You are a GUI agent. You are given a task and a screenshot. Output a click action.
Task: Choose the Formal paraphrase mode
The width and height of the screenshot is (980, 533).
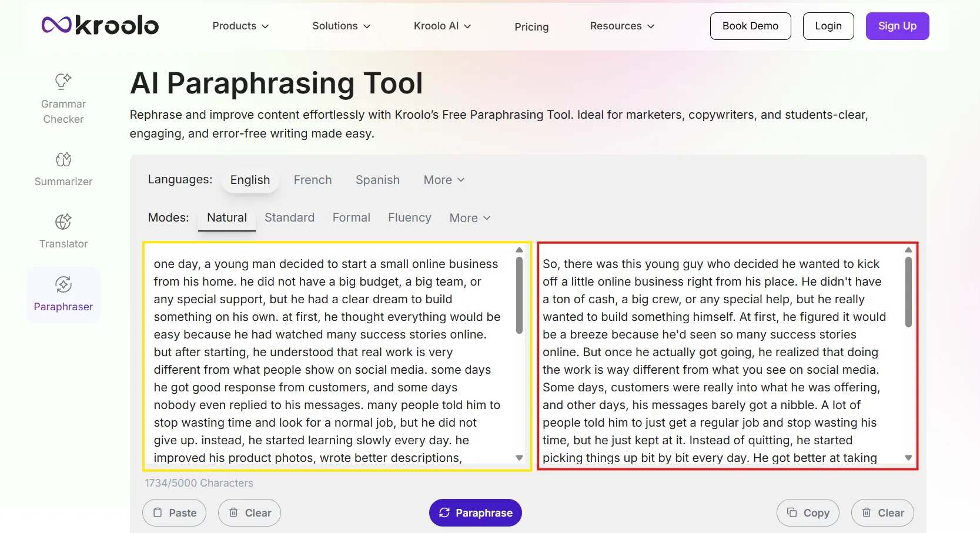tap(352, 217)
